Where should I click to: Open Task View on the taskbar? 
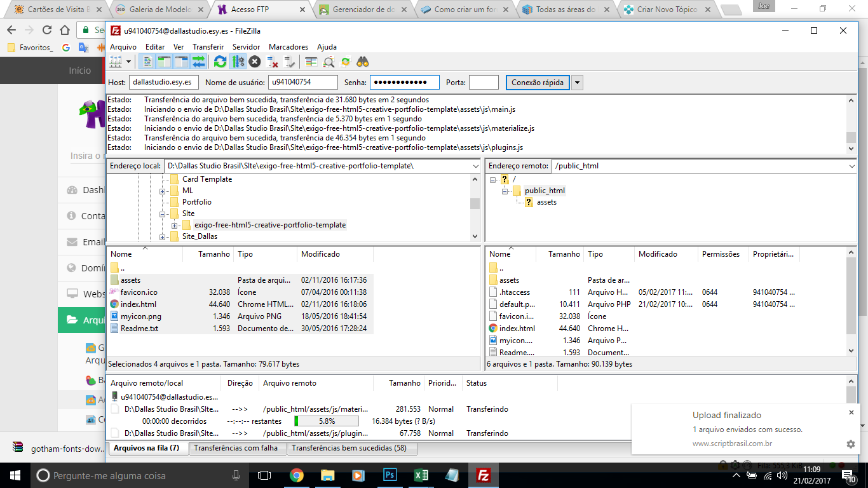264,475
